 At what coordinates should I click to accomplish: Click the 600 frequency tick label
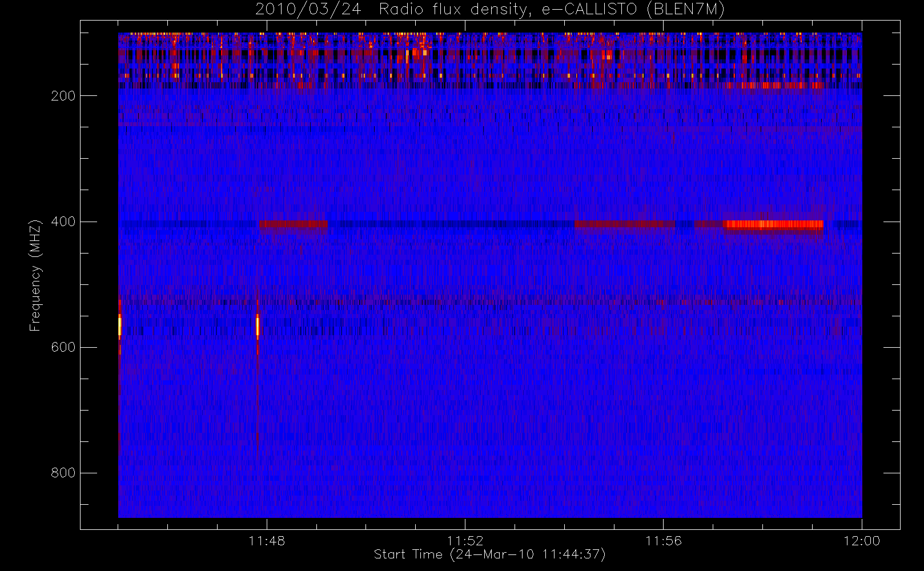(x=63, y=347)
